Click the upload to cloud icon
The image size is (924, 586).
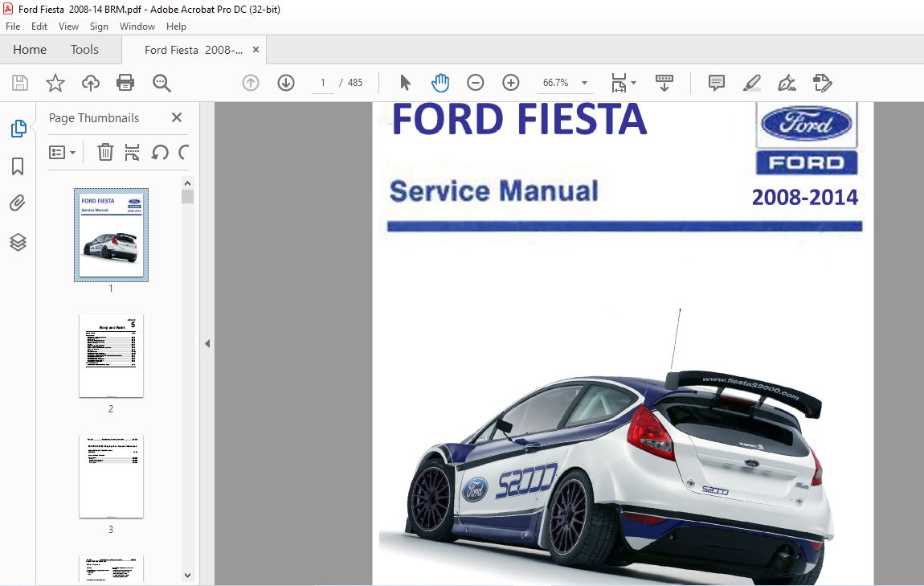[x=90, y=83]
